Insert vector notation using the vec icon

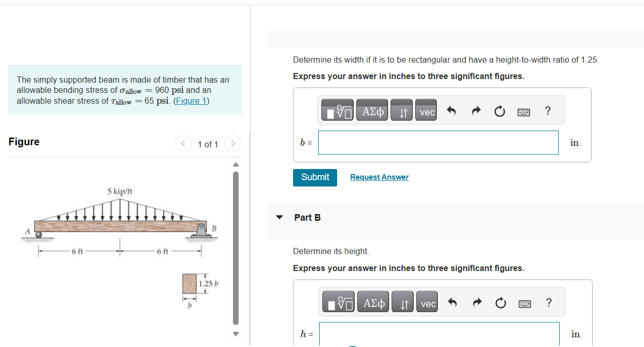coord(426,110)
